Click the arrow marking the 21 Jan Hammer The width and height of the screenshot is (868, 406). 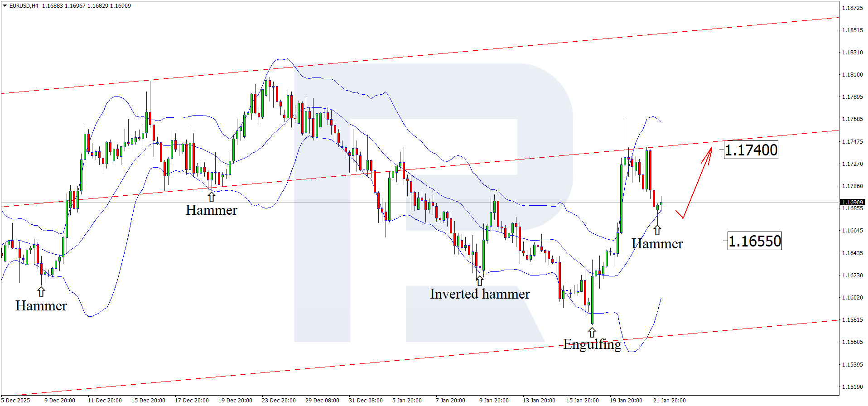657,230
